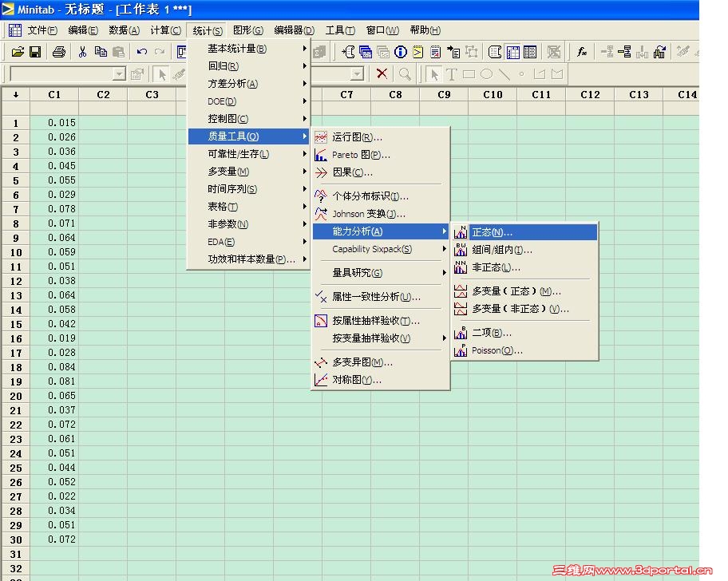Viewport: 728px width, 581px height.
Task: Select the Ellipse drawing tool
Action: tap(486, 73)
